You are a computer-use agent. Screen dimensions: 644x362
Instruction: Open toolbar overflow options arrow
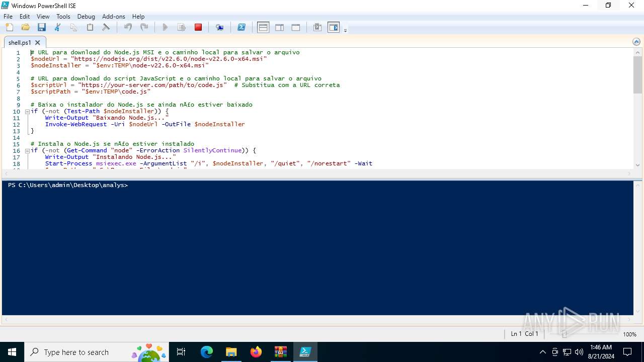(x=345, y=31)
